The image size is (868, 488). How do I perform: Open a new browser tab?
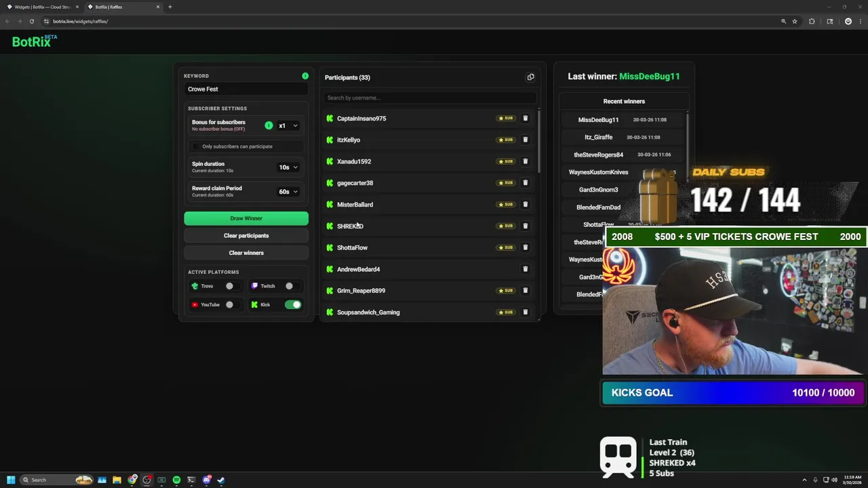coord(170,7)
